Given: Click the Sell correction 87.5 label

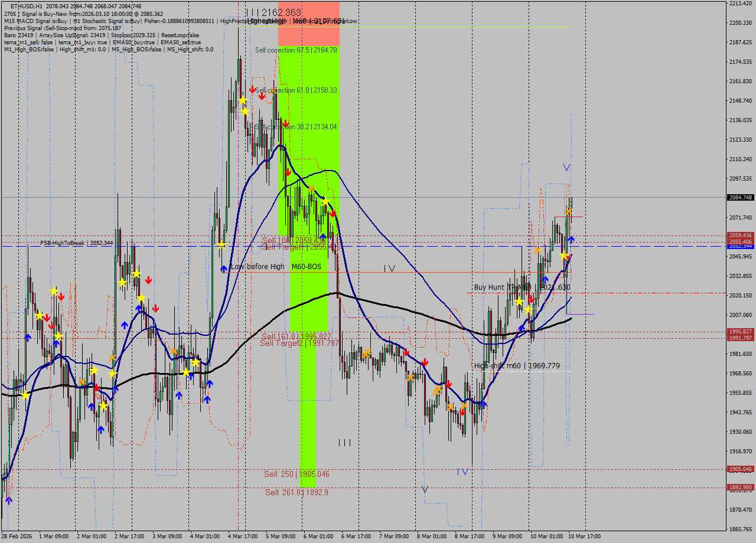Looking at the screenshot, I should tap(296, 50).
